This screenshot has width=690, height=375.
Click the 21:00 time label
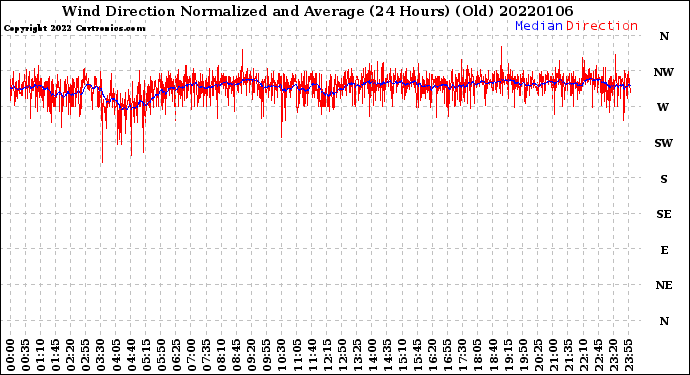click(553, 355)
